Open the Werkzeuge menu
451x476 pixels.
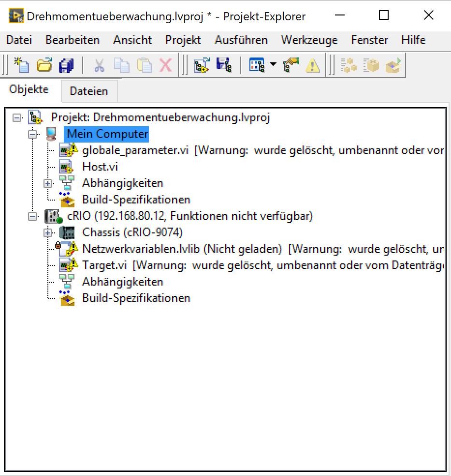click(309, 40)
